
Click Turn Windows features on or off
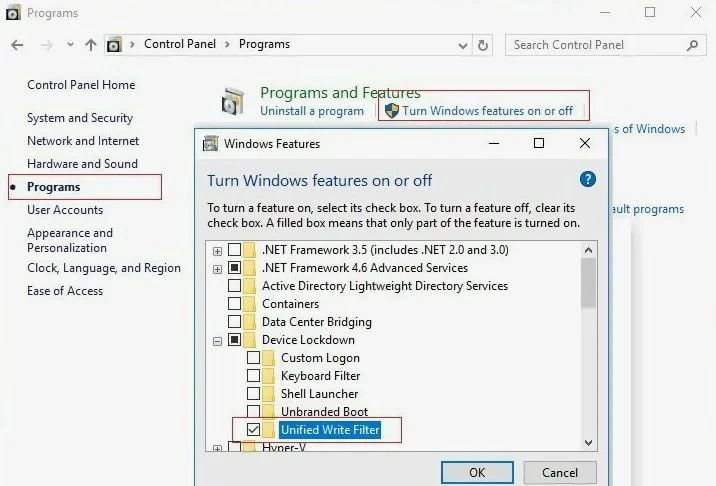click(487, 111)
